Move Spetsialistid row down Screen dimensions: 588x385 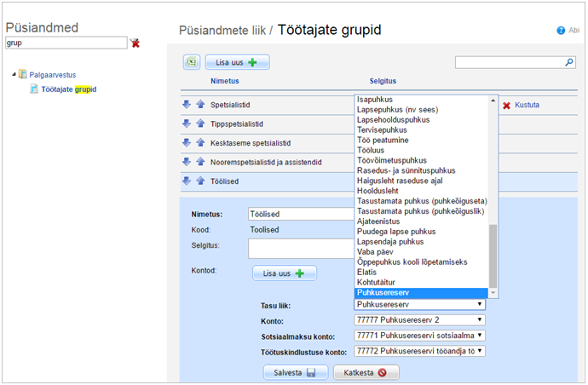click(187, 104)
